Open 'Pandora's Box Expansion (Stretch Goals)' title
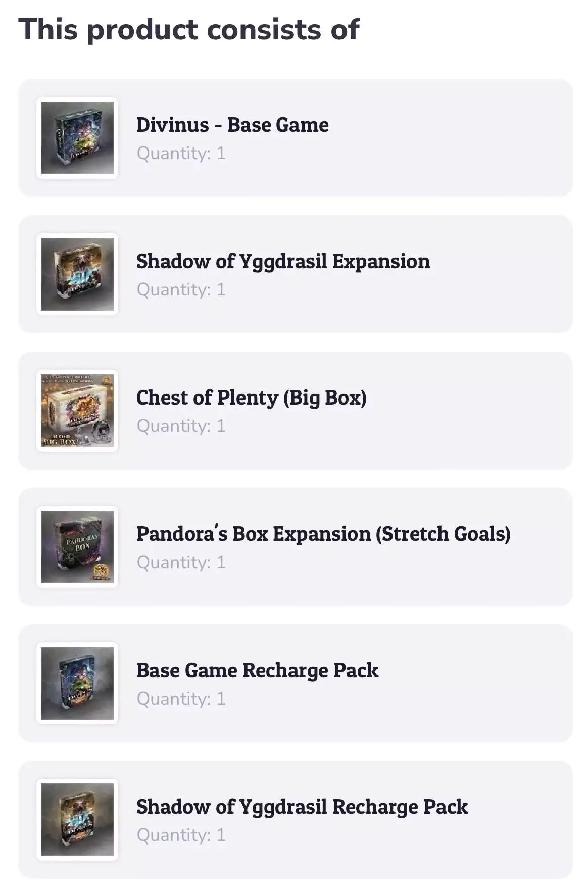This screenshot has height=894, width=588. pos(323,534)
